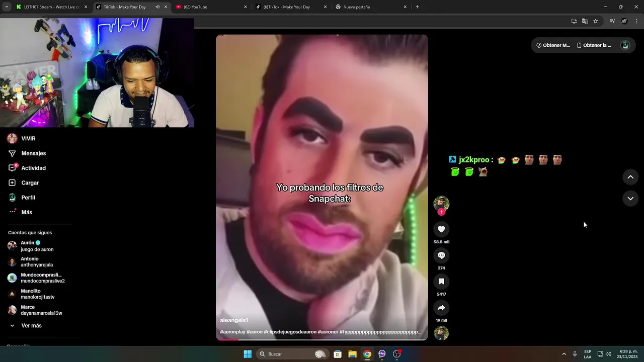Screen dimensions: 644x362
Task: Open File Explorer from the taskbar
Action: tap(352, 354)
